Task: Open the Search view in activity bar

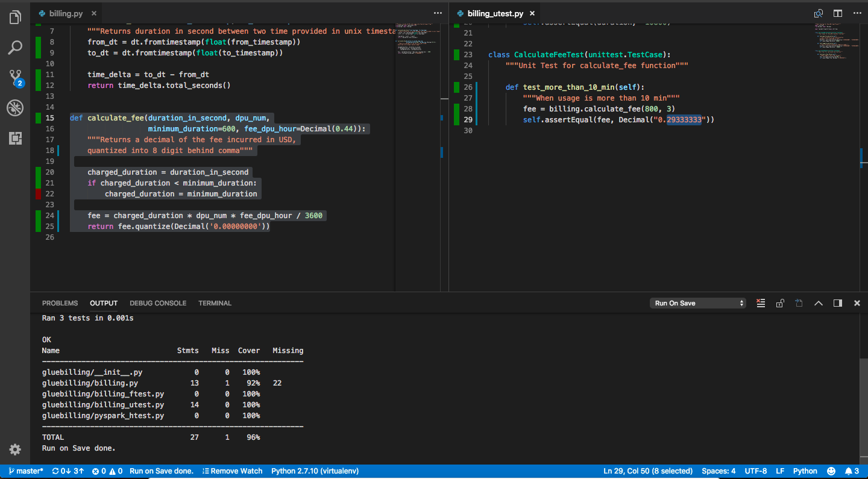Action: coord(15,48)
